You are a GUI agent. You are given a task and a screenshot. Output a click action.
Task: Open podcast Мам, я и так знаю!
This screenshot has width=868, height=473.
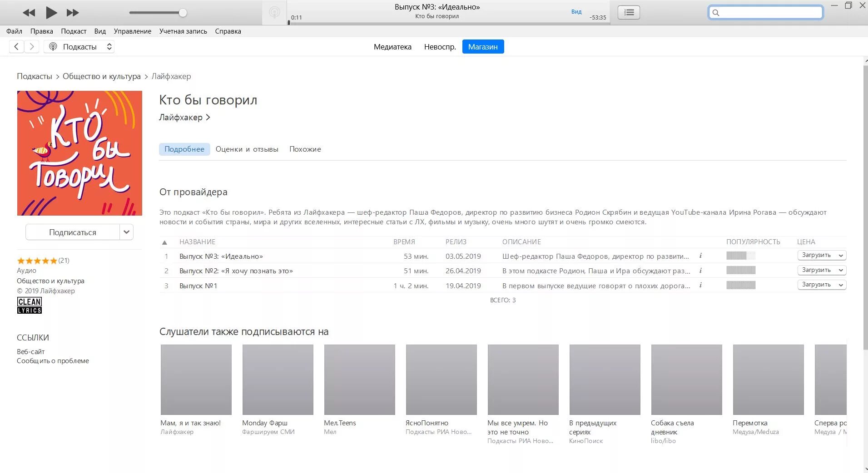[196, 379]
